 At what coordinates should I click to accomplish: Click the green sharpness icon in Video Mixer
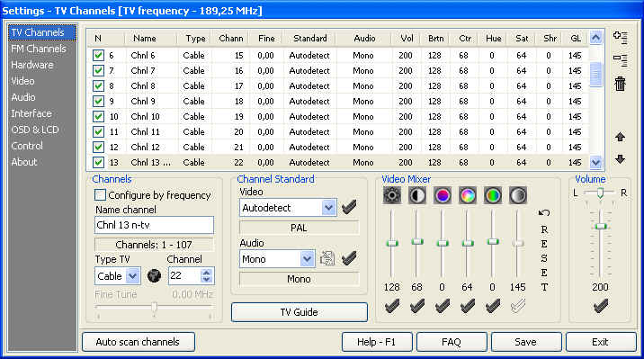coord(493,195)
